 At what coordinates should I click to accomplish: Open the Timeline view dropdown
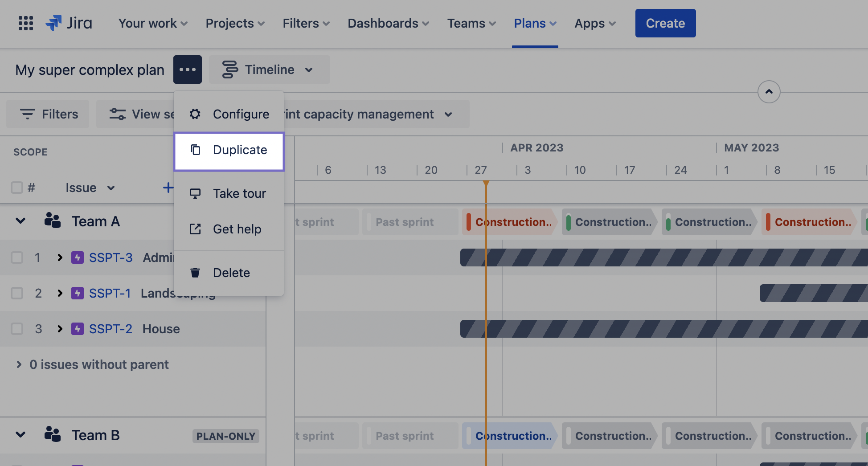[269, 69]
